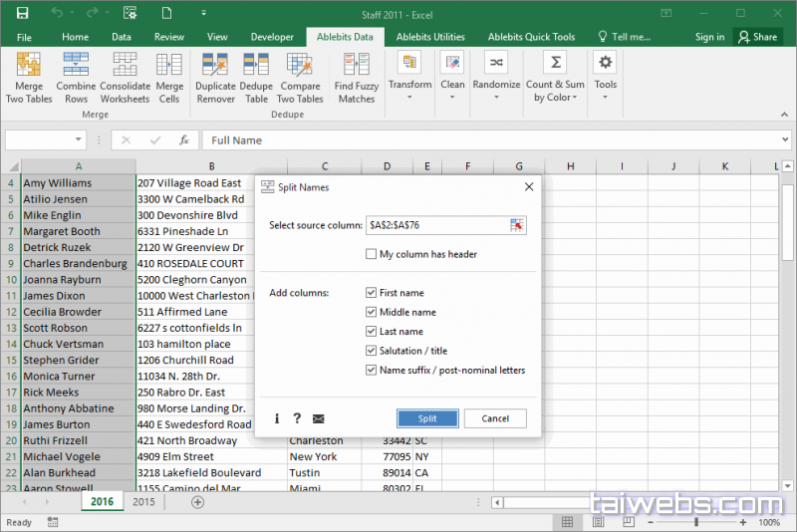Image resolution: width=797 pixels, height=532 pixels.
Task: Uncheck the Middle name checkbox
Action: pyautogui.click(x=372, y=312)
